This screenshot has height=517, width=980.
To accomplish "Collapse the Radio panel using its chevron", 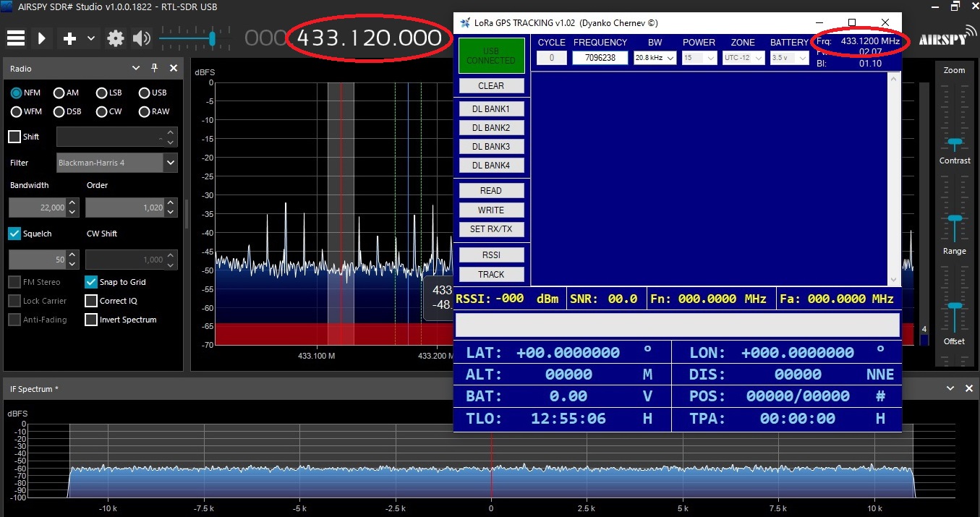I will (x=136, y=68).
